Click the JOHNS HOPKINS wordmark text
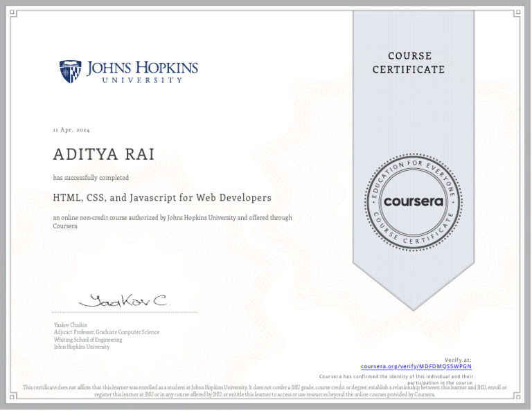Image resolution: width=532 pixels, height=411 pixels. (142, 68)
